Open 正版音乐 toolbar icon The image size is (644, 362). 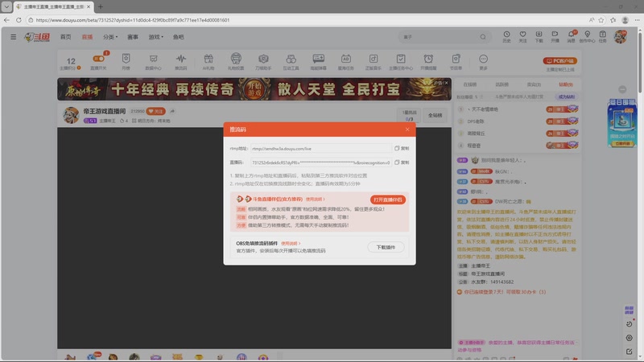(x=374, y=62)
